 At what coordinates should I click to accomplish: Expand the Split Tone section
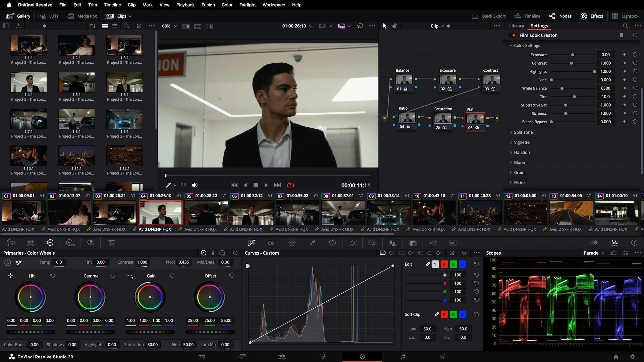click(x=523, y=132)
